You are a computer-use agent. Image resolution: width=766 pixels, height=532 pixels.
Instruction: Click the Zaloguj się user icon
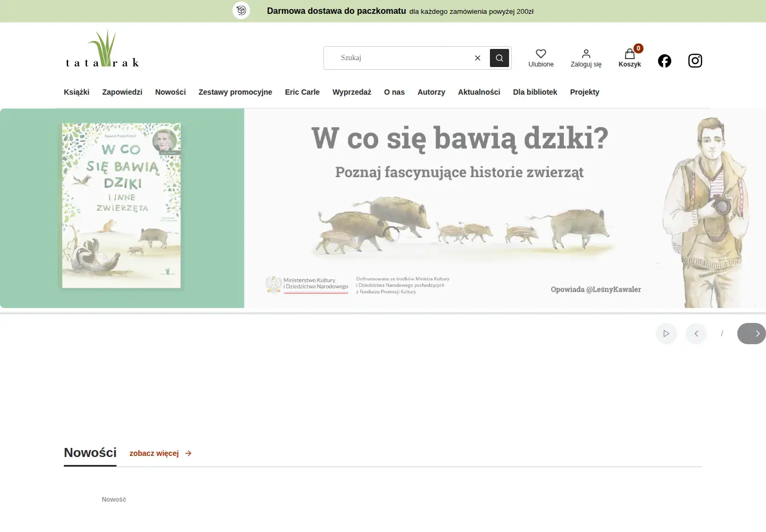point(586,54)
